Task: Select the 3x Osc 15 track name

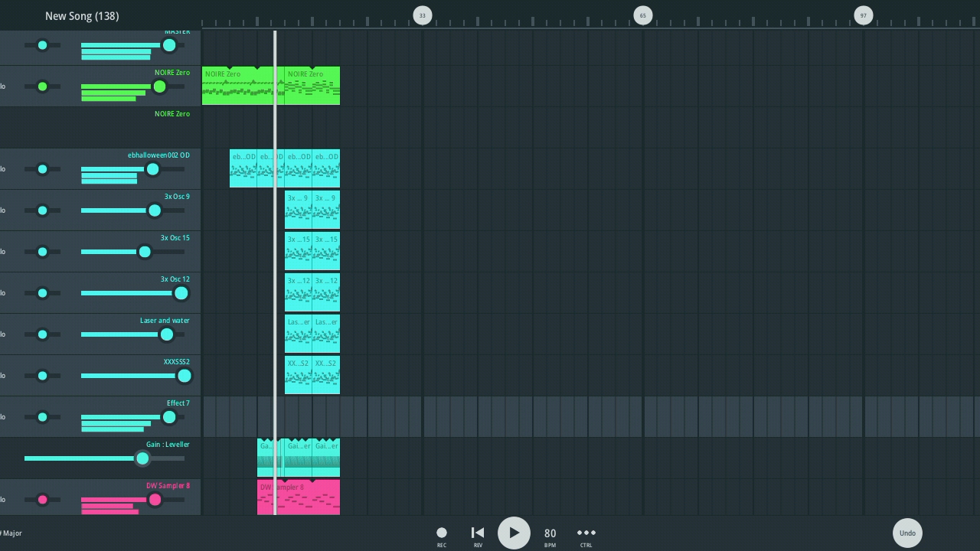Action: click(x=175, y=238)
